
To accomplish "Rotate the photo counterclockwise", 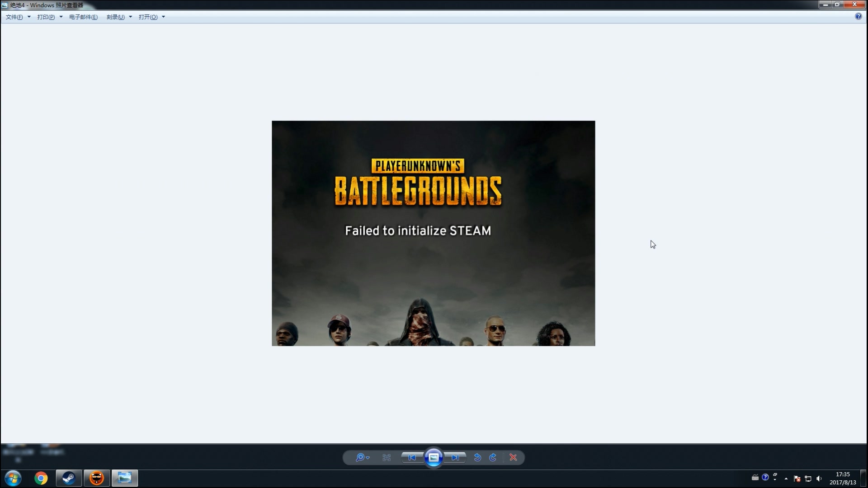I will [x=477, y=458].
